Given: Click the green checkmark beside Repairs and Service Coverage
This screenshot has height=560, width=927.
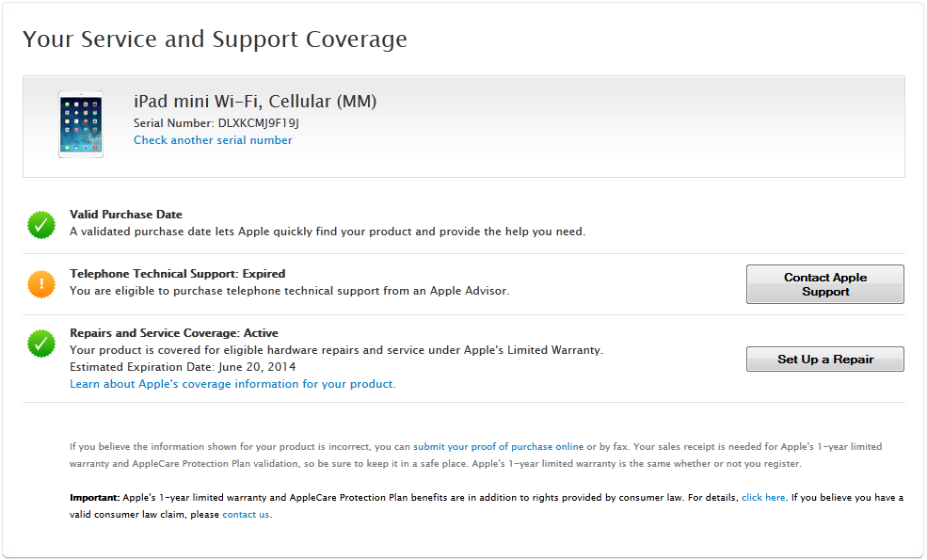Looking at the screenshot, I should [40, 344].
